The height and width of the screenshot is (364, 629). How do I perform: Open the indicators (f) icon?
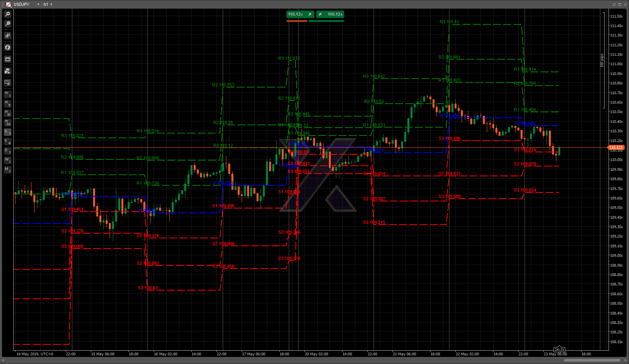coord(7,48)
